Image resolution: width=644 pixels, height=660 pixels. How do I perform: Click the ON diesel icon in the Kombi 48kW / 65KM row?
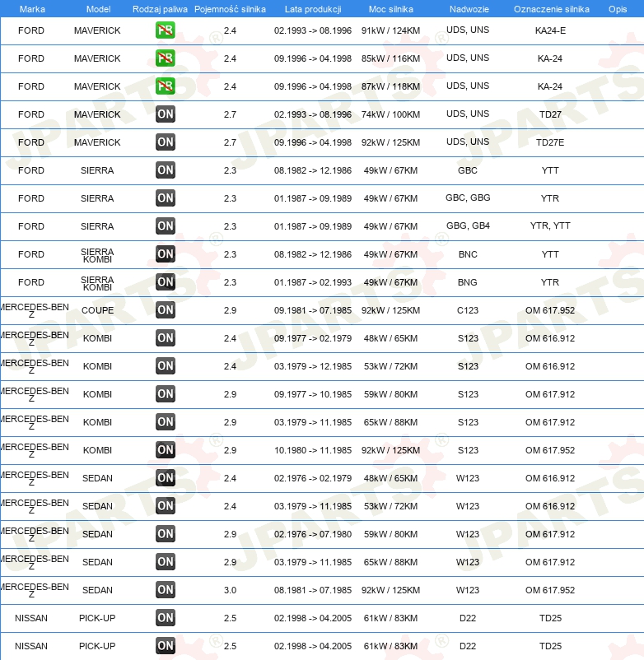pyautogui.click(x=165, y=338)
